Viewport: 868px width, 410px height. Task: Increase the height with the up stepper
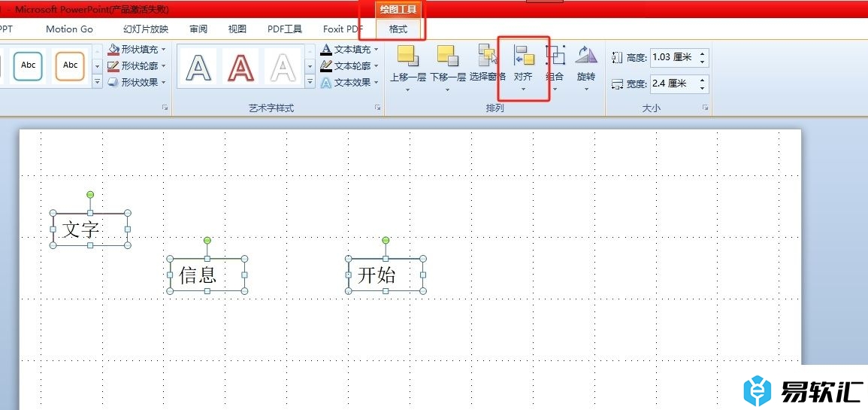[x=703, y=53]
